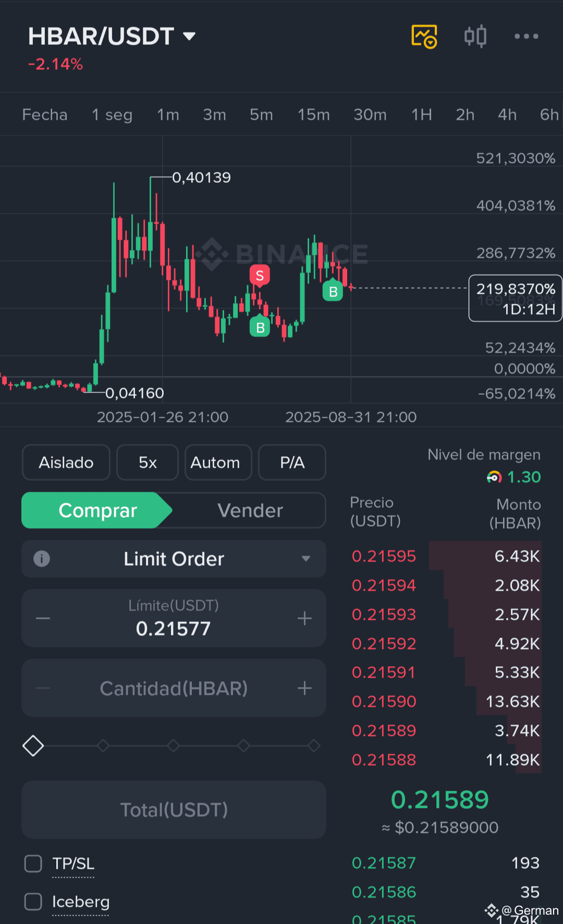The height and width of the screenshot is (924, 563).
Task: Select bid price 0.21586
Action: coord(384,892)
